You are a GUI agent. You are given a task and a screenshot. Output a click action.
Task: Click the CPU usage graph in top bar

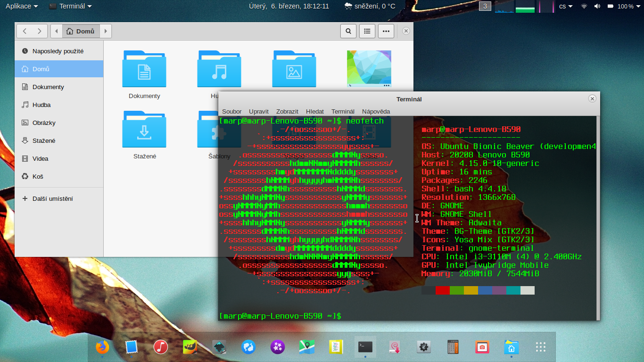tap(504, 6)
